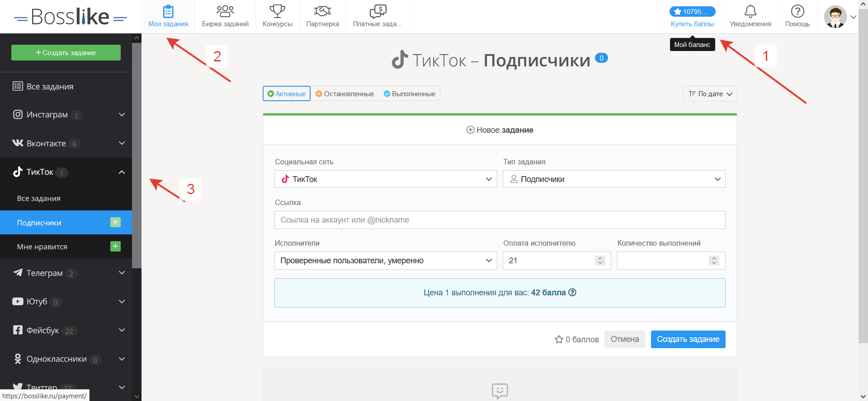Click the Помощь question mark icon
Screen dimensions: 868x401
coord(797,11)
